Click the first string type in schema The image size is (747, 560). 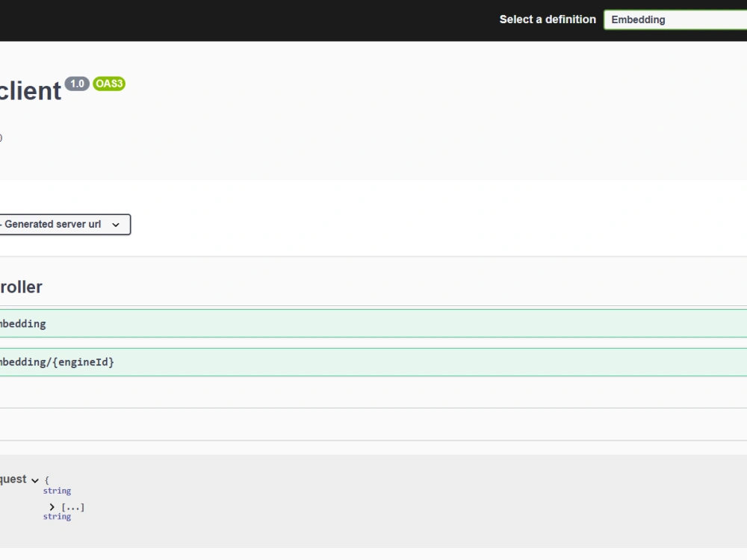[x=58, y=491]
